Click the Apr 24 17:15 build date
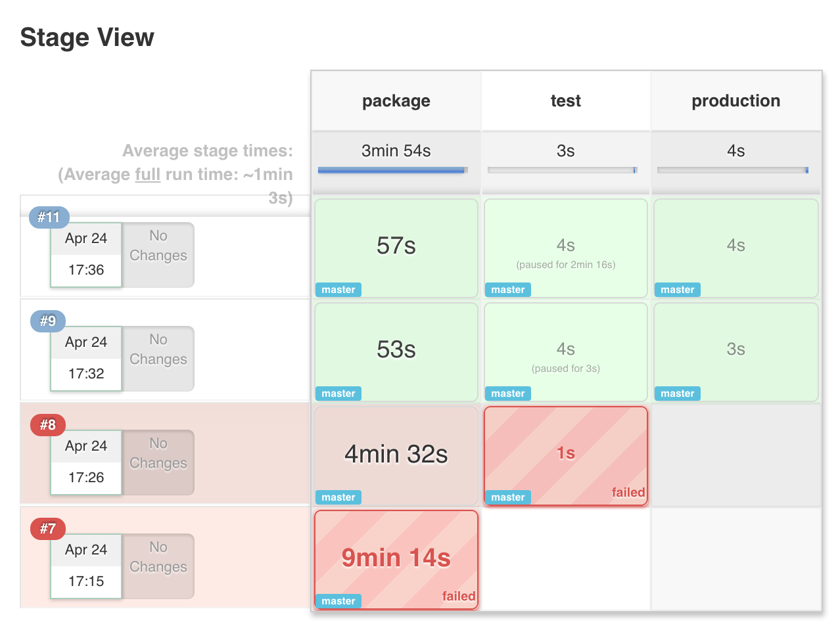 tap(86, 566)
